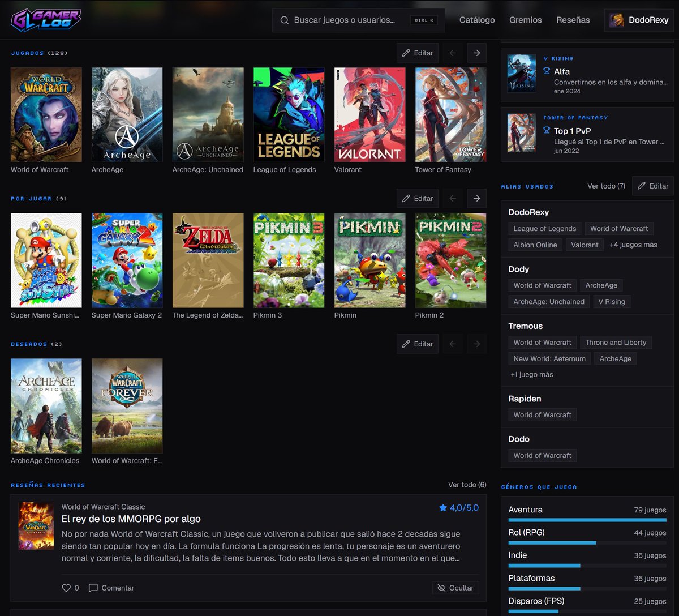
Task: Click '25 juegos' count for Disparos (FPS)
Action: [x=650, y=601]
